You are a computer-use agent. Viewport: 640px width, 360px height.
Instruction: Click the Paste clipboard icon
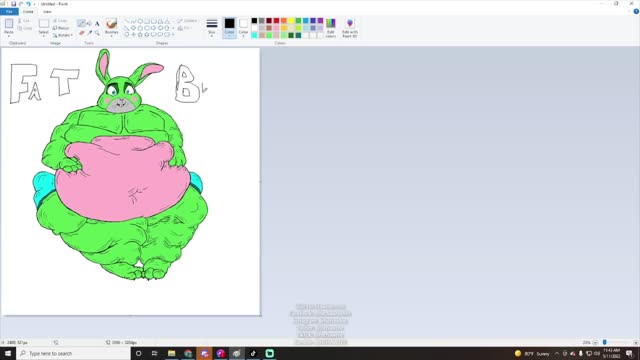pyautogui.click(x=9, y=24)
